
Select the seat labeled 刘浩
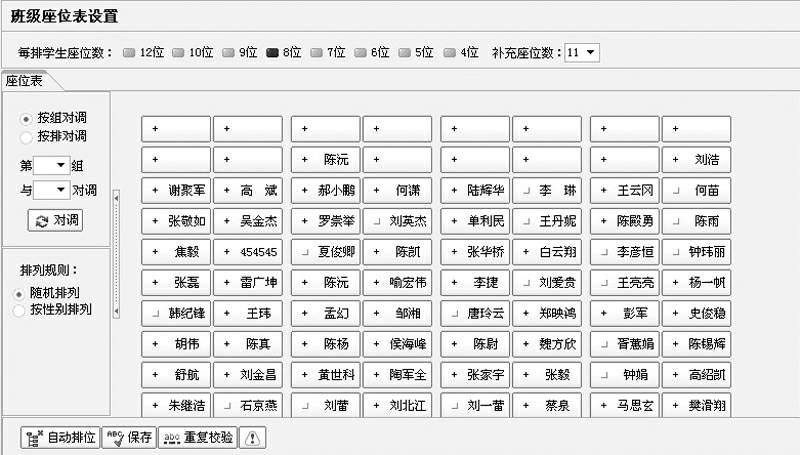click(x=697, y=159)
